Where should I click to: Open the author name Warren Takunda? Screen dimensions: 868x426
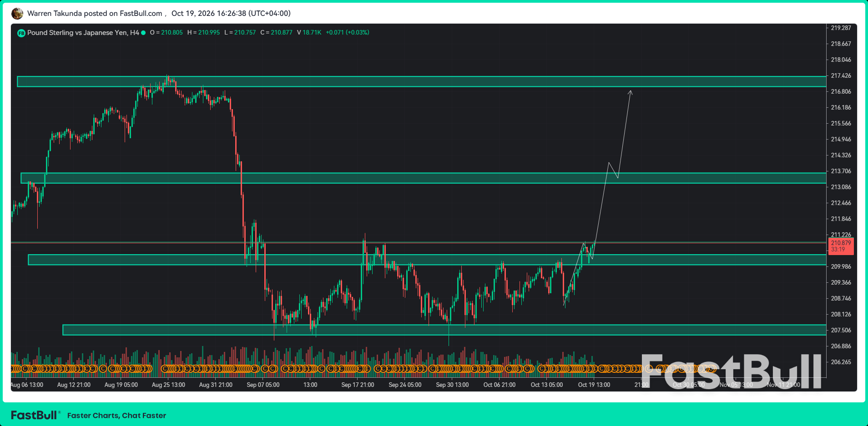click(x=55, y=13)
